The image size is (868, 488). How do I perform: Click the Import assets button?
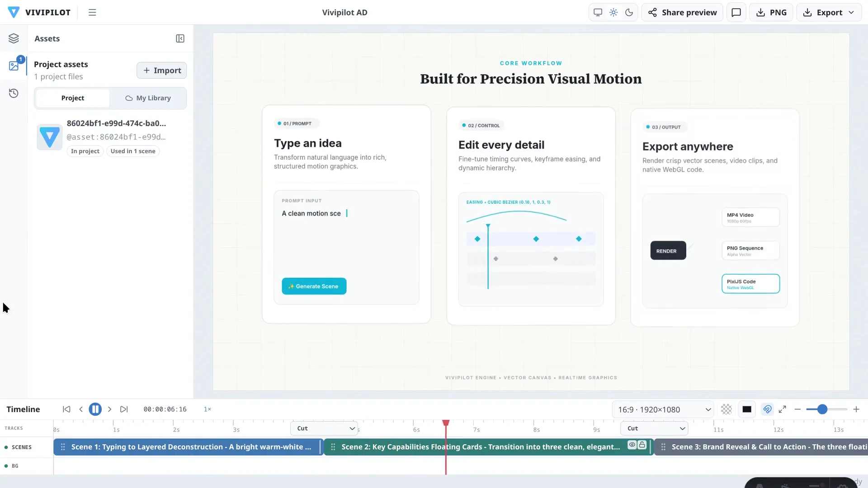pos(162,70)
